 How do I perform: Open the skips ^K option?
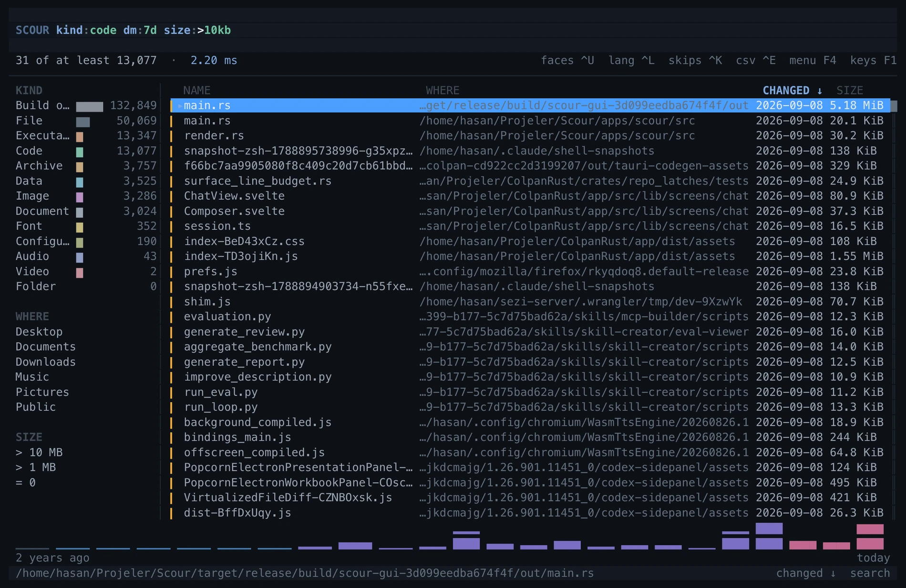[695, 61]
